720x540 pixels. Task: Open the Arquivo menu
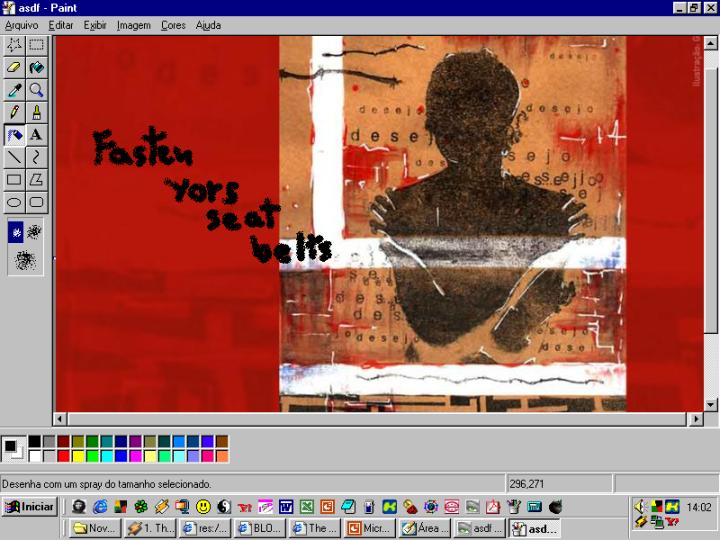pos(22,25)
